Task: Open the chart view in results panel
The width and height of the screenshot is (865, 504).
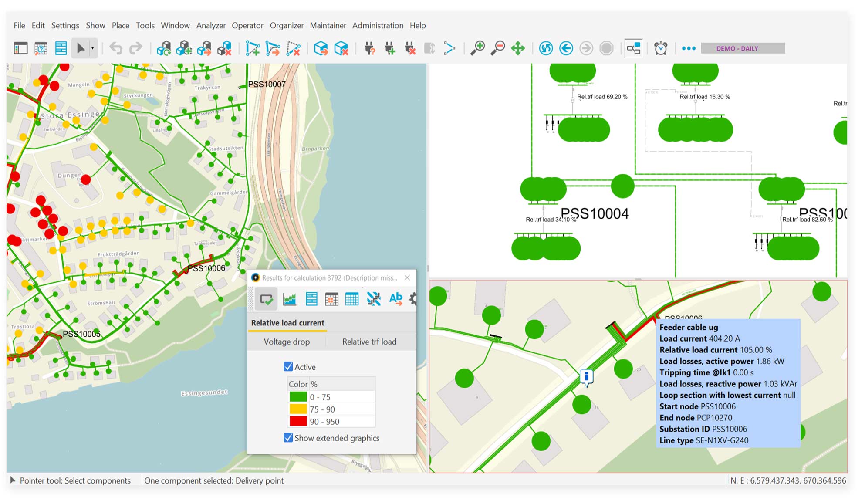Action: tap(289, 299)
